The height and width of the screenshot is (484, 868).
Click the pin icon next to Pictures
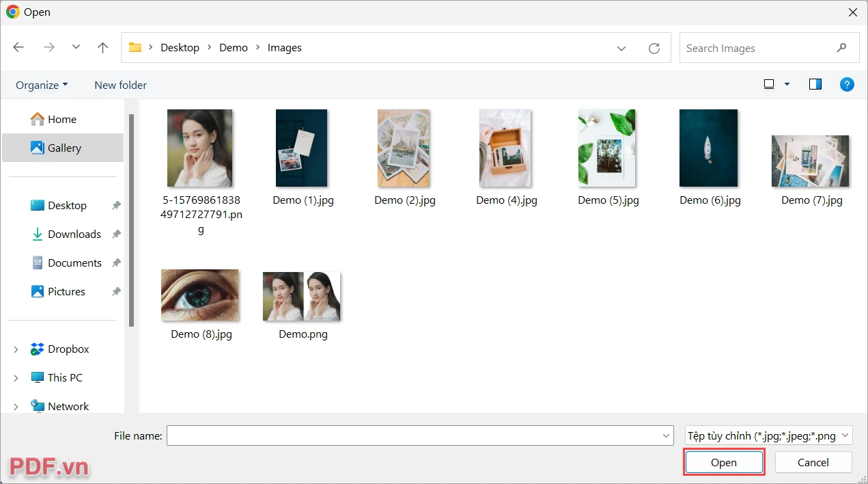(x=116, y=291)
